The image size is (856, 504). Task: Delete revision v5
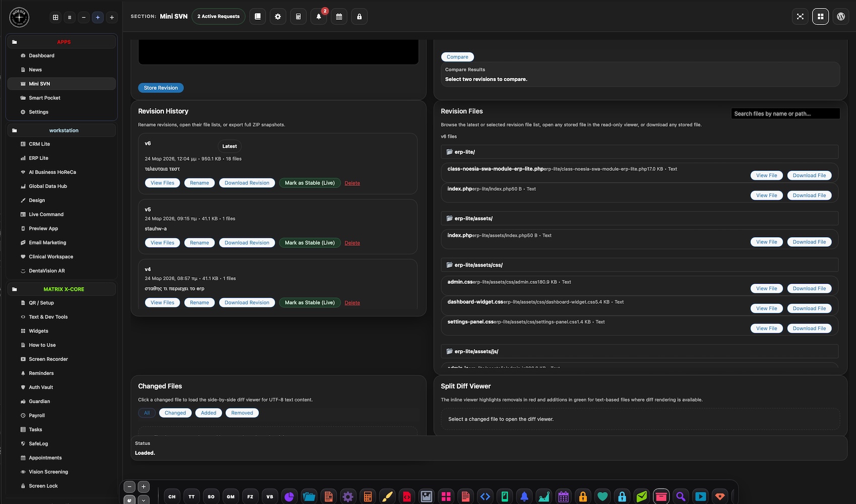coord(352,243)
